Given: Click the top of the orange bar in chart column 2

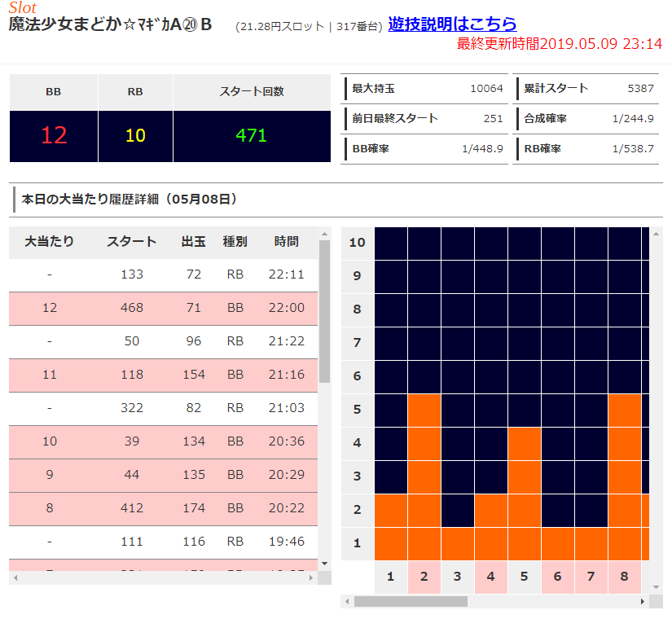Looking at the screenshot, I should point(424,410).
